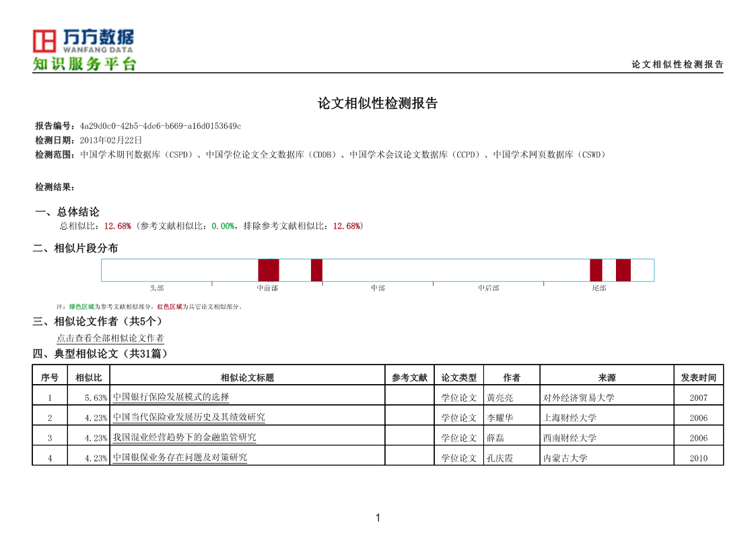756x535 pixels.
Task: Open paper 中国银保业务存在问题及对策研究
Action: pos(180,458)
